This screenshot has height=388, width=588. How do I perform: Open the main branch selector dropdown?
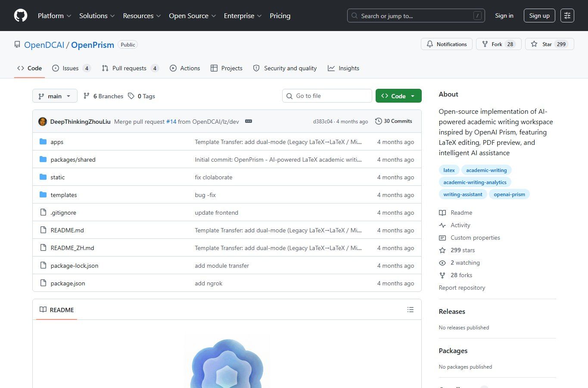click(x=55, y=96)
